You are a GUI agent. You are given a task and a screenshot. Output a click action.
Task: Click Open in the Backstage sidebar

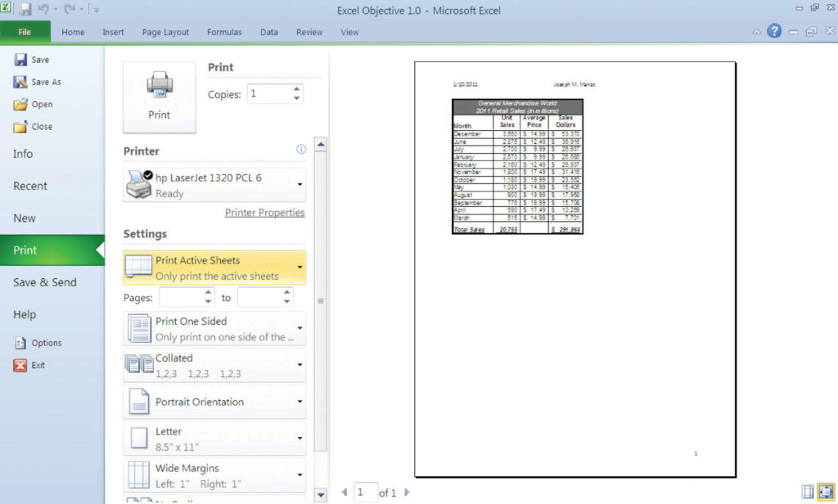[33, 104]
